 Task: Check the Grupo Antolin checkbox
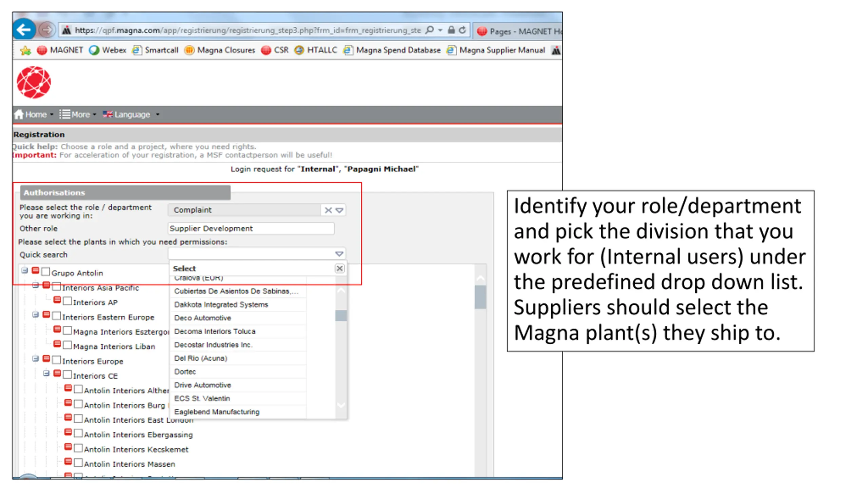pos(46,272)
